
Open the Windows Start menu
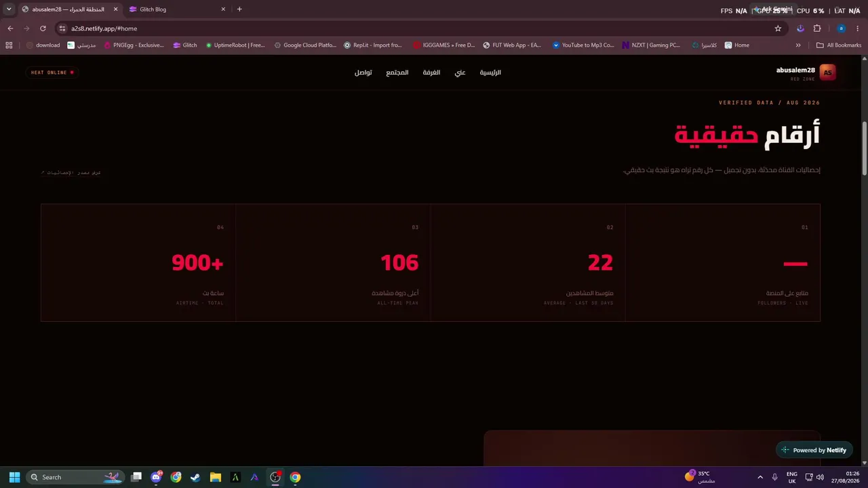14,477
